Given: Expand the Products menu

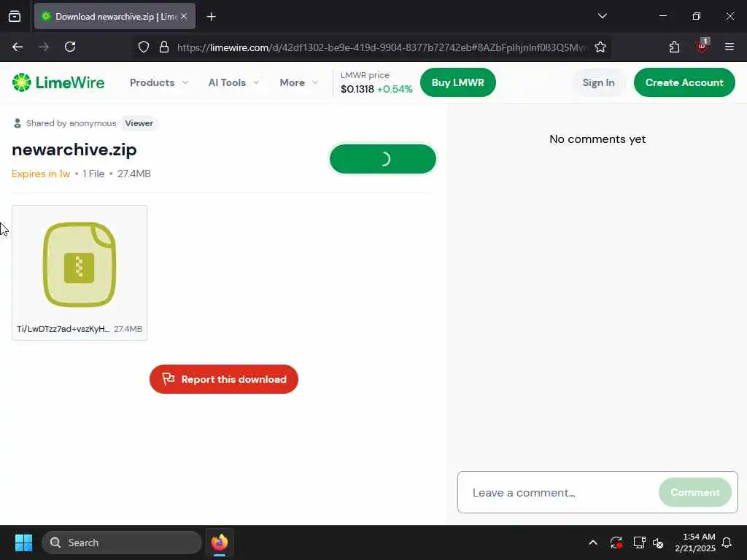Looking at the screenshot, I should (x=159, y=82).
